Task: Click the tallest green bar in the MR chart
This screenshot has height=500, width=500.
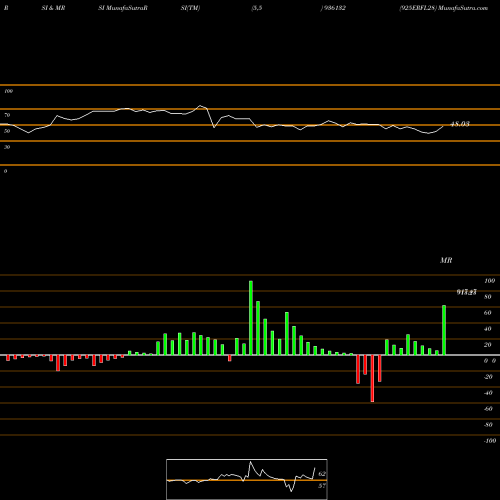Action: click(251, 318)
